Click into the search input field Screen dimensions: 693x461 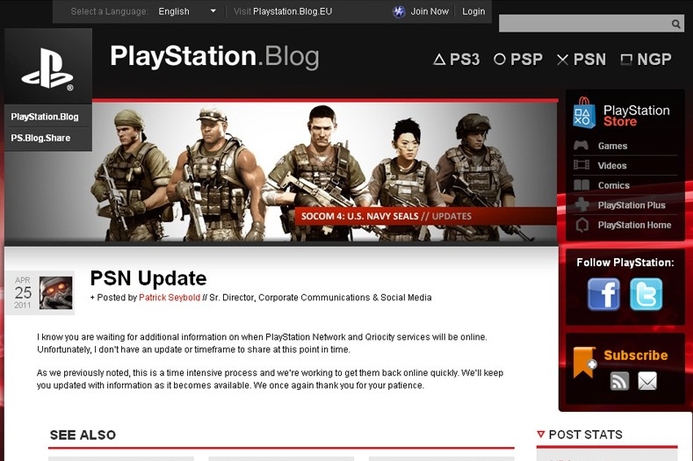[x=584, y=24]
